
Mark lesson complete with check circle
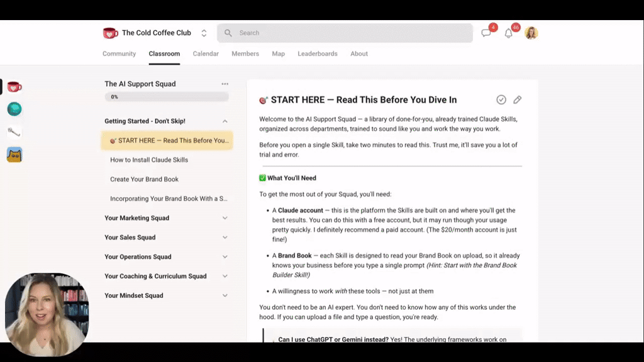pyautogui.click(x=501, y=100)
